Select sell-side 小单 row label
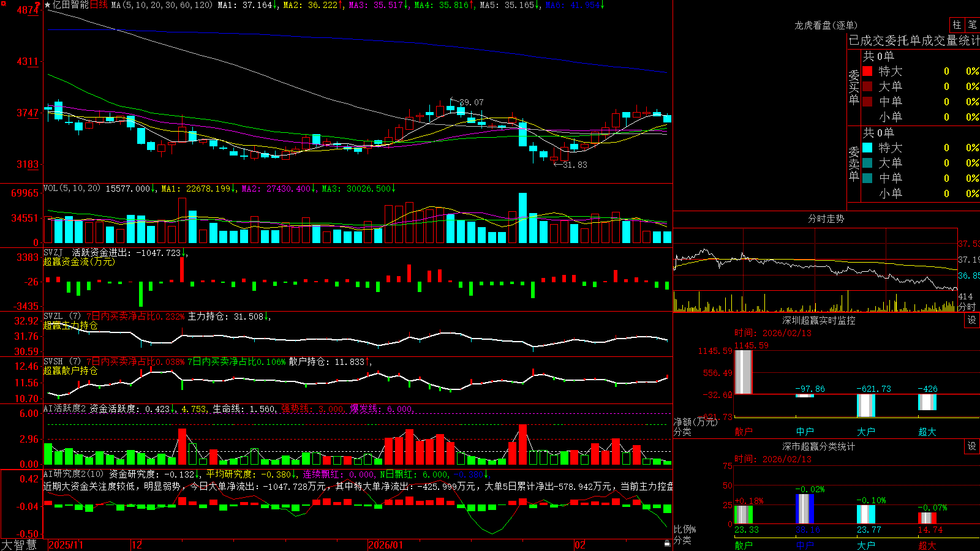 coord(891,193)
